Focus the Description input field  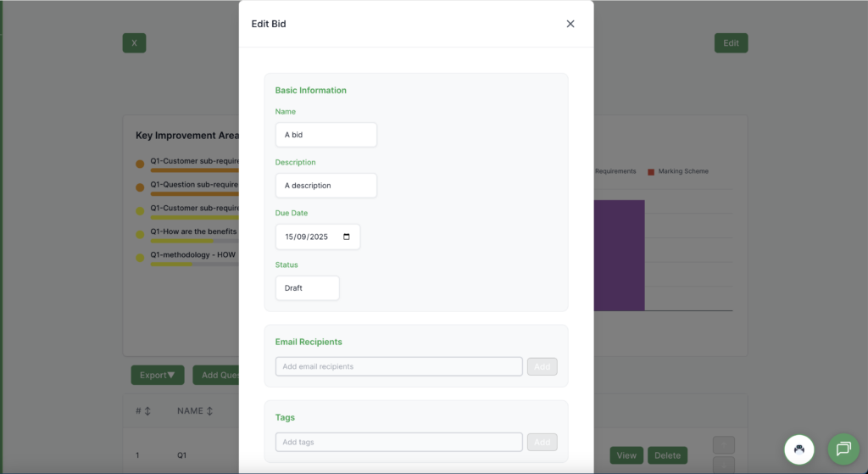(x=325, y=186)
